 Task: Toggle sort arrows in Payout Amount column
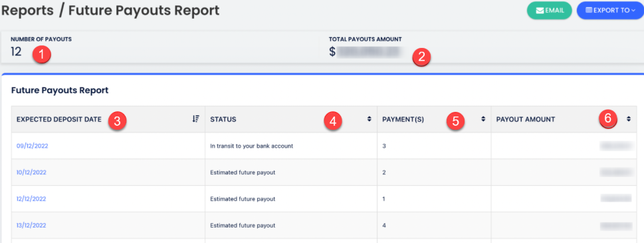pos(629,119)
